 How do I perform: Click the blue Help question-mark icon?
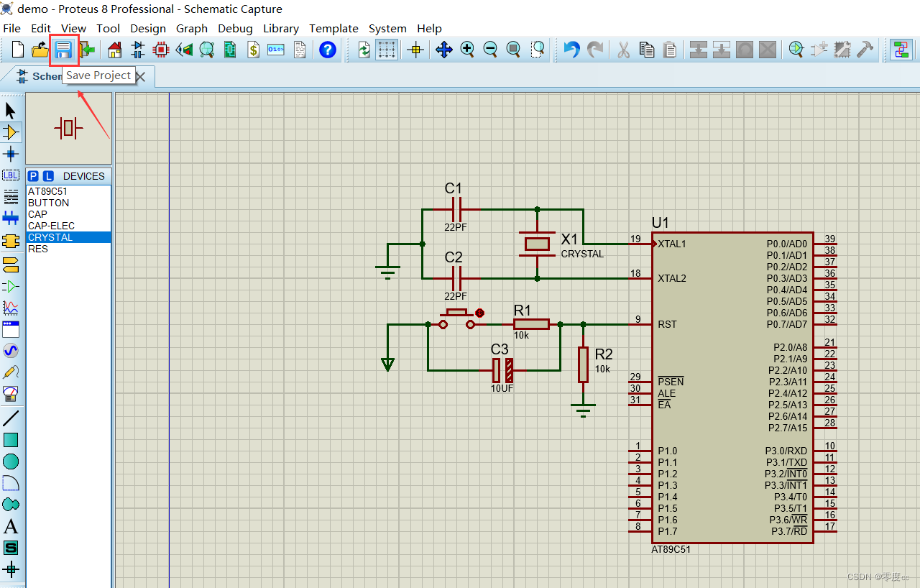pyautogui.click(x=328, y=50)
